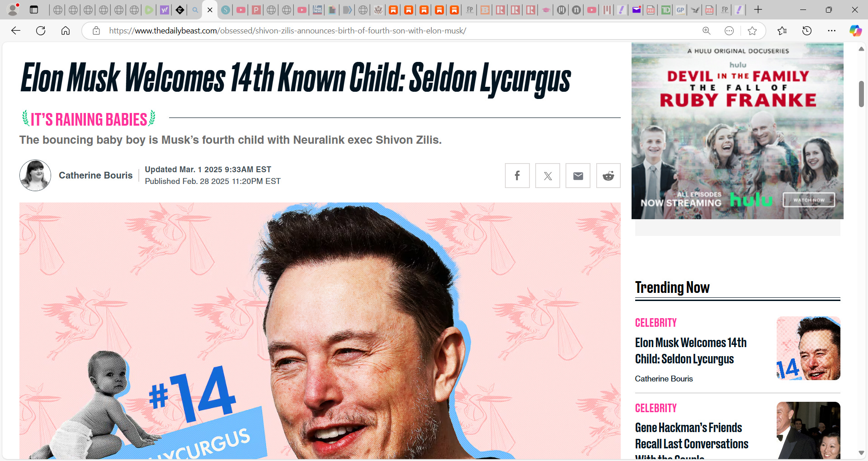This screenshot has width=868, height=461.
Task: Open Settings and more ellipsis menu
Action: [831, 31]
